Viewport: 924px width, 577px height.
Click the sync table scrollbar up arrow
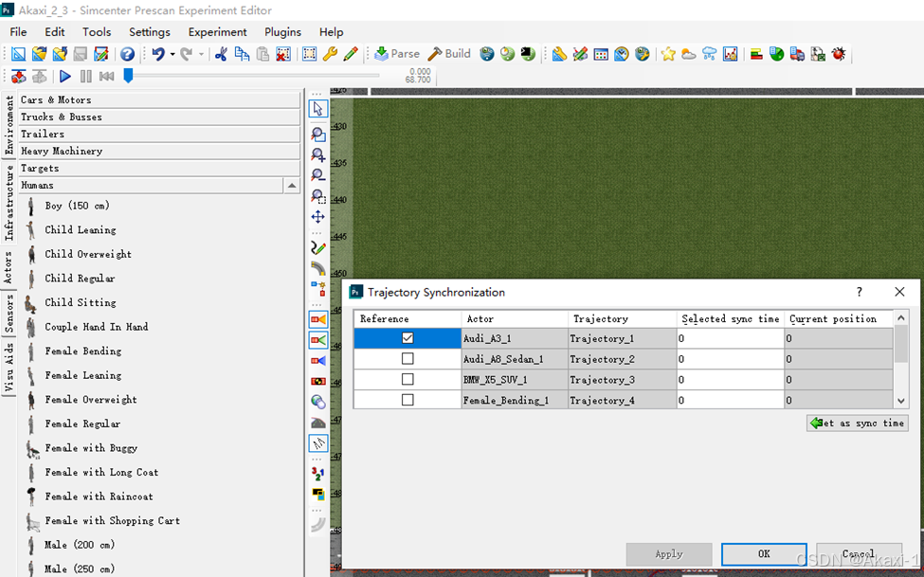(901, 318)
